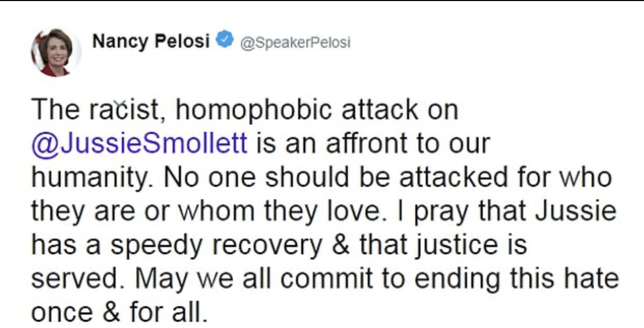Click the word 'Jussie' ending the fourth line
This screenshot has width=644, height=328.
[x=576, y=211]
